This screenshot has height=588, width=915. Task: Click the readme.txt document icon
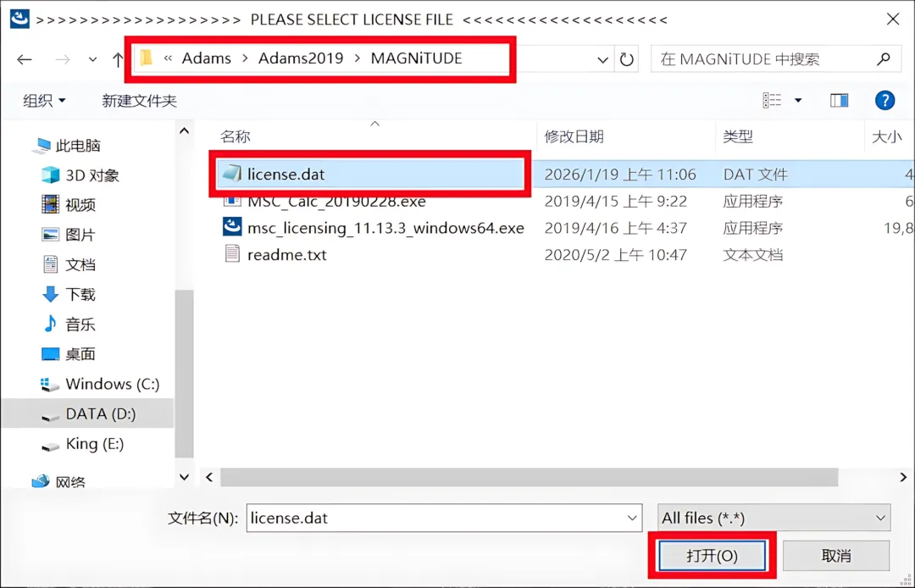(x=232, y=253)
